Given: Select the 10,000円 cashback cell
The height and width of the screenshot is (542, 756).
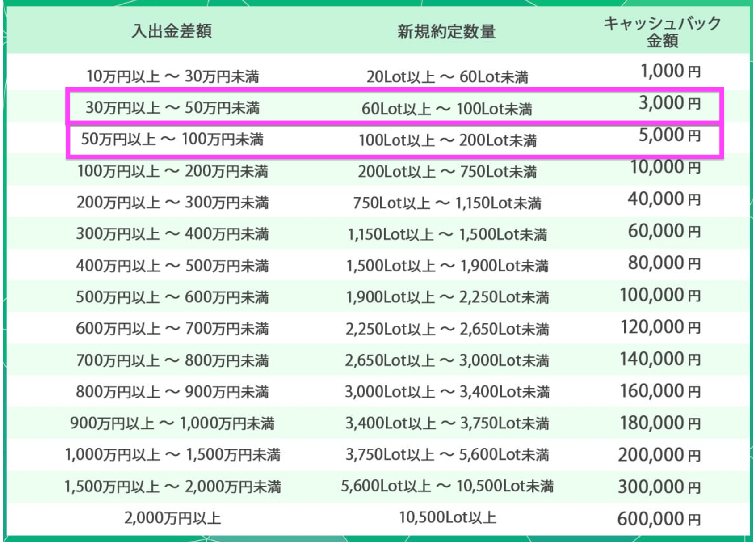Looking at the screenshot, I should (x=665, y=167).
